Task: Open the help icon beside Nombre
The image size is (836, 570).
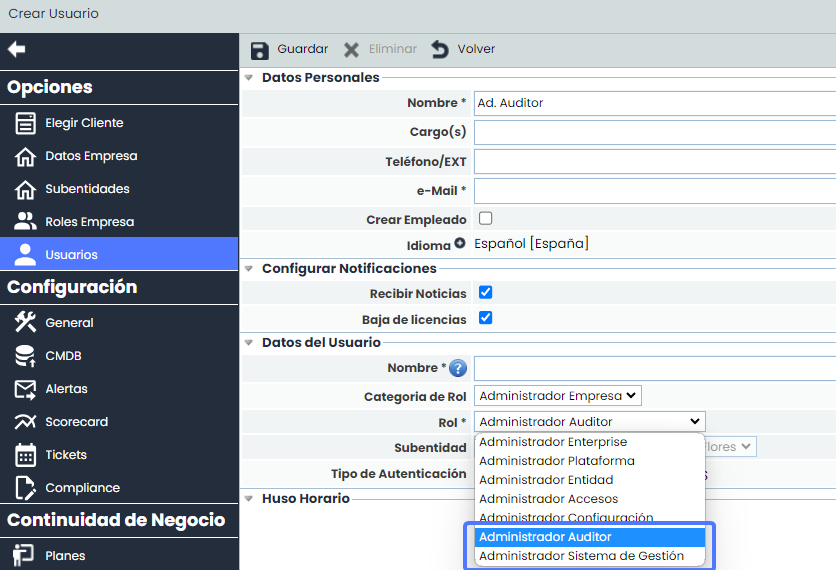Action: [458, 369]
